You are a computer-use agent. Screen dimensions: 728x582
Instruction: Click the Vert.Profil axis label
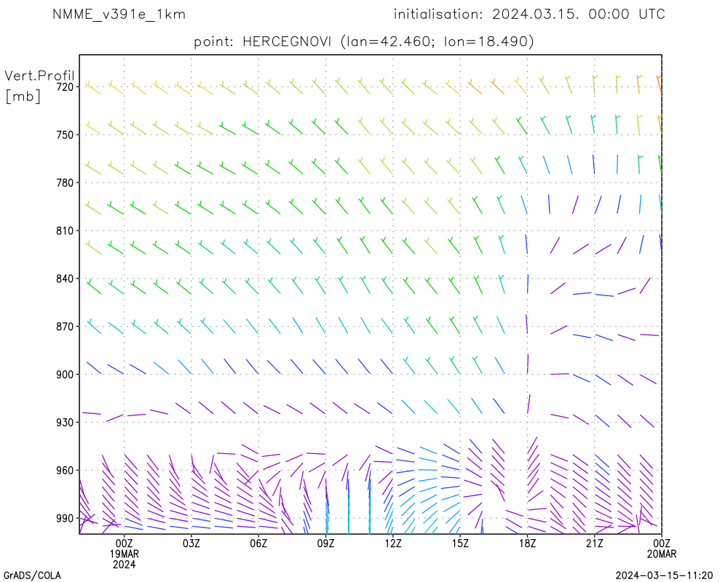39,76
